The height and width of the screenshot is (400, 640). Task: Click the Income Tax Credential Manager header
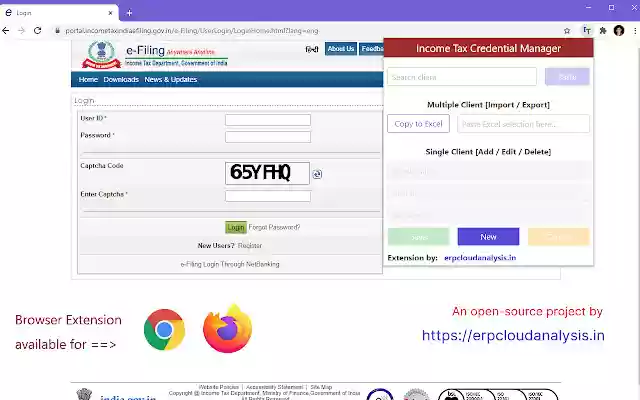point(488,48)
